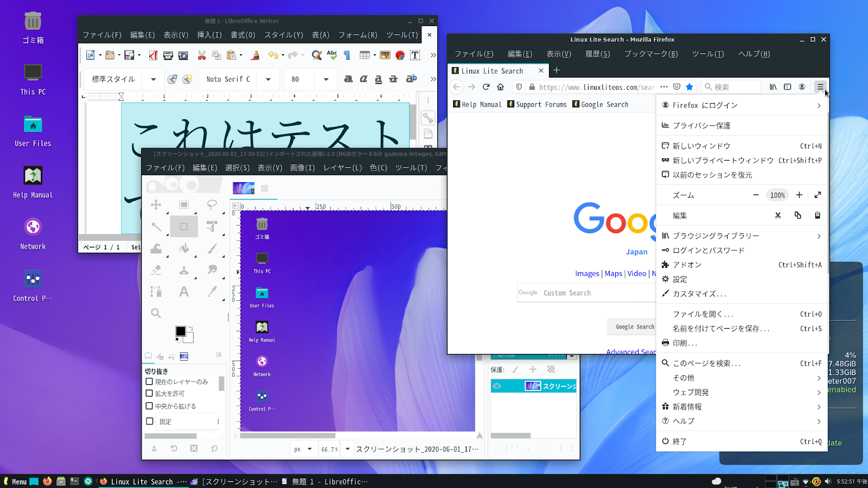Click zoom in plus in Firefox menu

pos(799,195)
